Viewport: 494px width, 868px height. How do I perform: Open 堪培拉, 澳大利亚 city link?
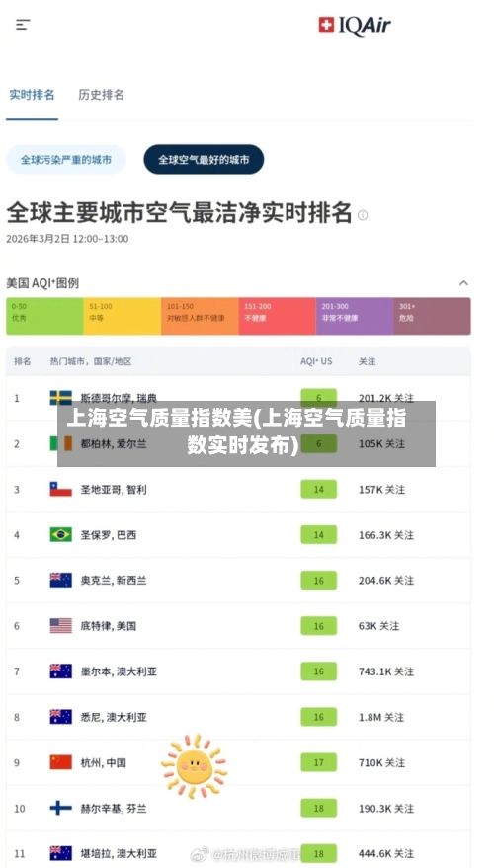[119, 853]
